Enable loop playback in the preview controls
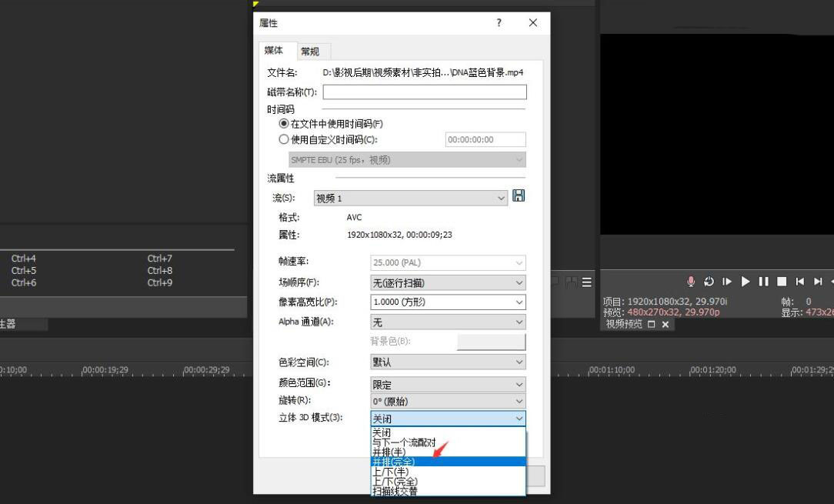This screenshot has height=504, width=834. click(x=708, y=281)
